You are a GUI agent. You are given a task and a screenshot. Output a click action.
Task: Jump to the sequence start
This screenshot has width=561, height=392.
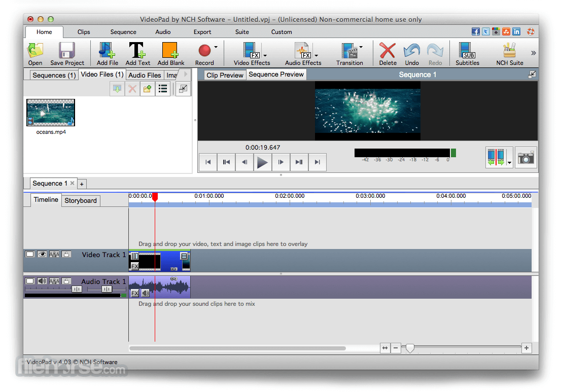click(208, 162)
